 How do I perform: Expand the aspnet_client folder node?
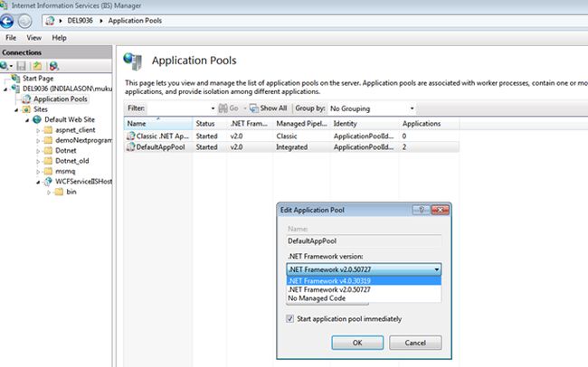pos(38,130)
